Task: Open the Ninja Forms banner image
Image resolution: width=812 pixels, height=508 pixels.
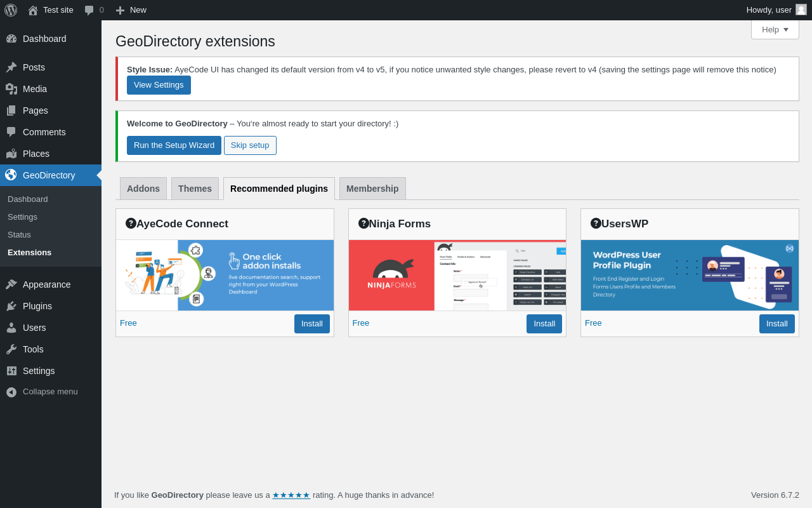Action: tap(457, 275)
